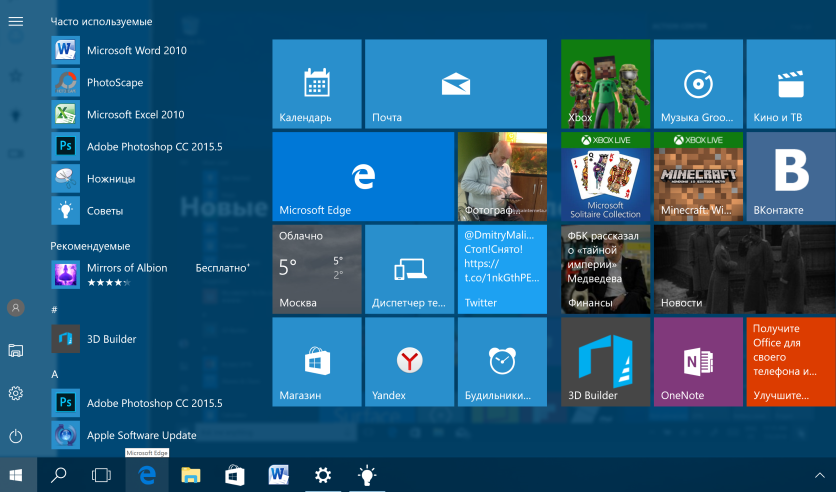The width and height of the screenshot is (836, 492).
Task: Click the Рекомендуемые section label
Action: pos(90,246)
